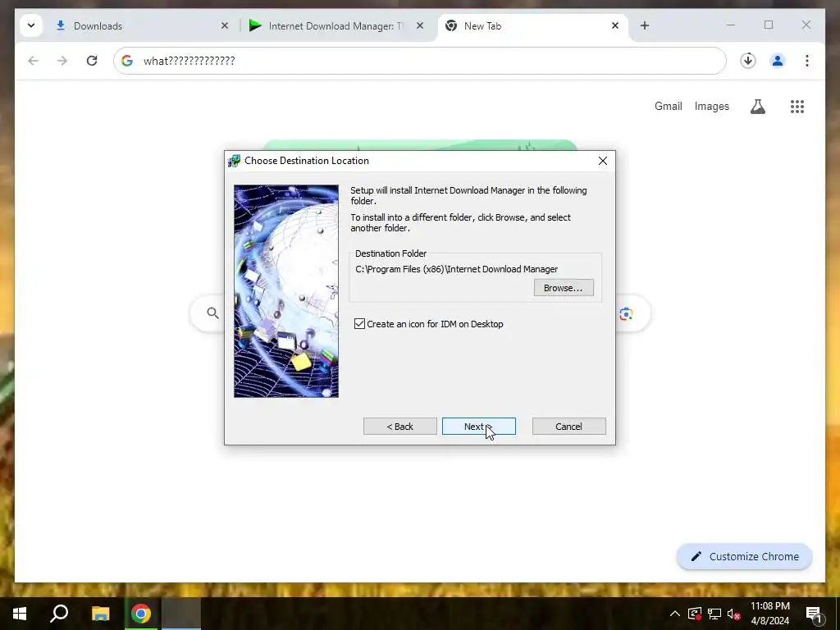The width and height of the screenshot is (840, 630).
Task: Click the destination folder path text
Action: coord(456,269)
